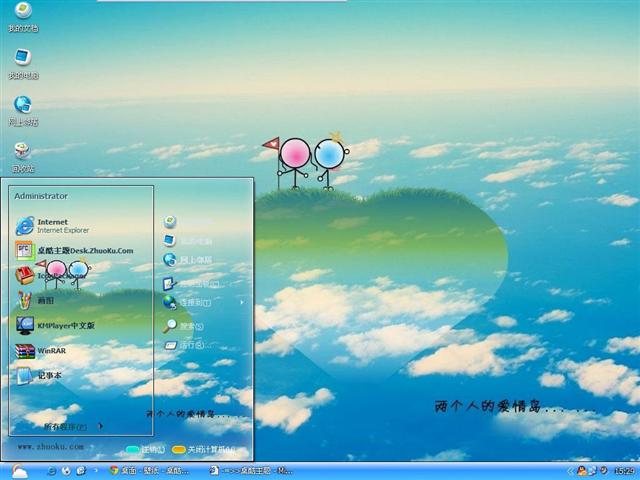The height and width of the screenshot is (480, 640).
Task: Expand the quick launch overflow arrow
Action: tap(96, 471)
